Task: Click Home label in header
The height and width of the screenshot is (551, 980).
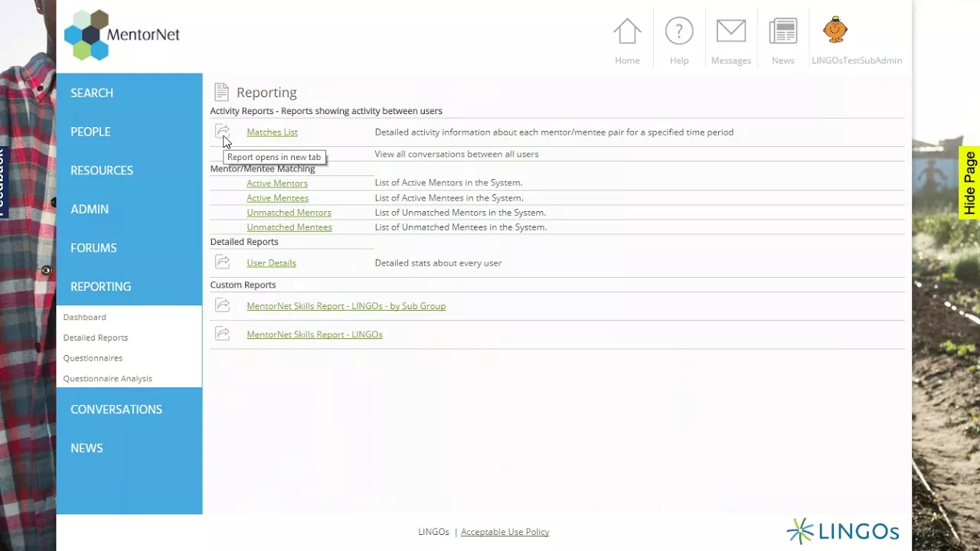Action: (x=627, y=60)
